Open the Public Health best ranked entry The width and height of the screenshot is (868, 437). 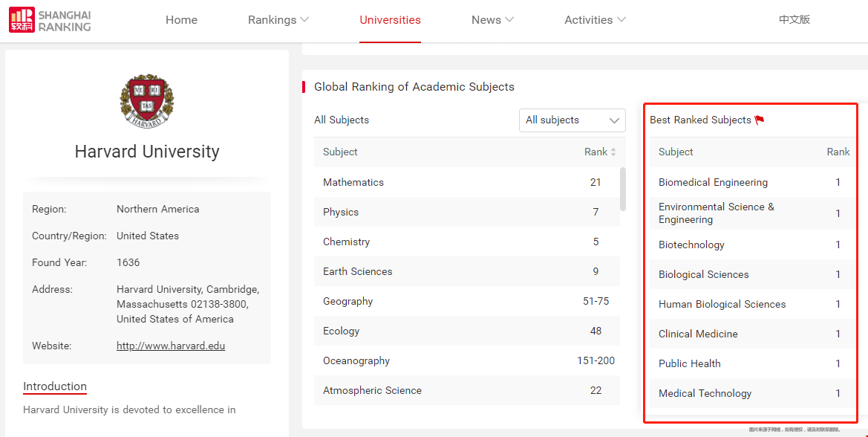689,363
